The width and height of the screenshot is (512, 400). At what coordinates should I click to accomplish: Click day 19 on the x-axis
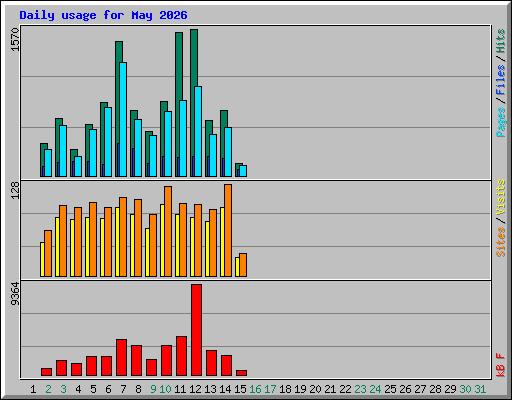300,389
